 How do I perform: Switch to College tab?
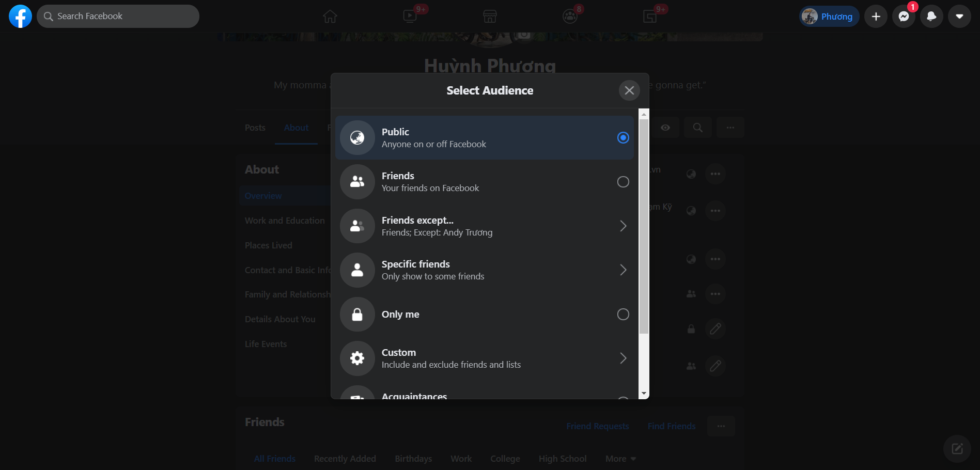(505, 459)
